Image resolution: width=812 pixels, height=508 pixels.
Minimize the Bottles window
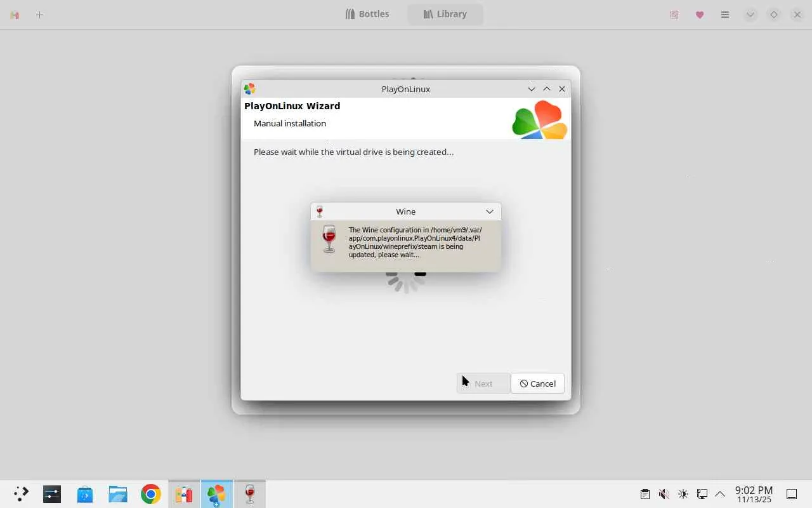click(x=750, y=15)
